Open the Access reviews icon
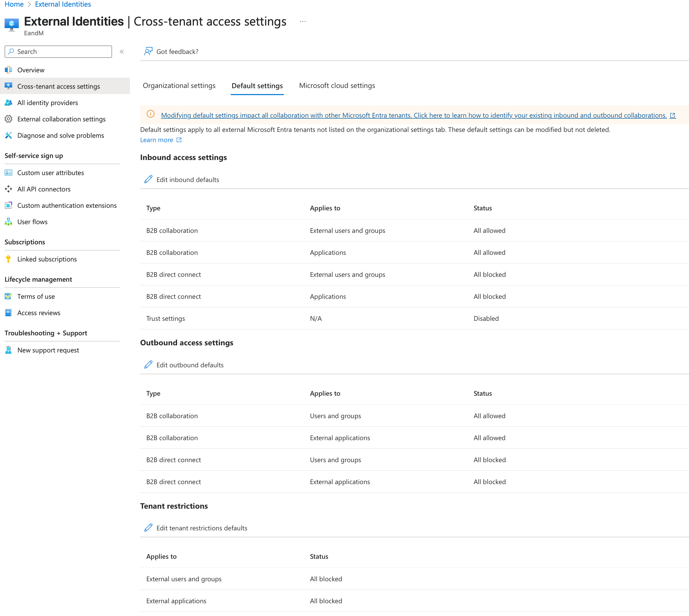The height and width of the screenshot is (616, 689). coord(8,312)
